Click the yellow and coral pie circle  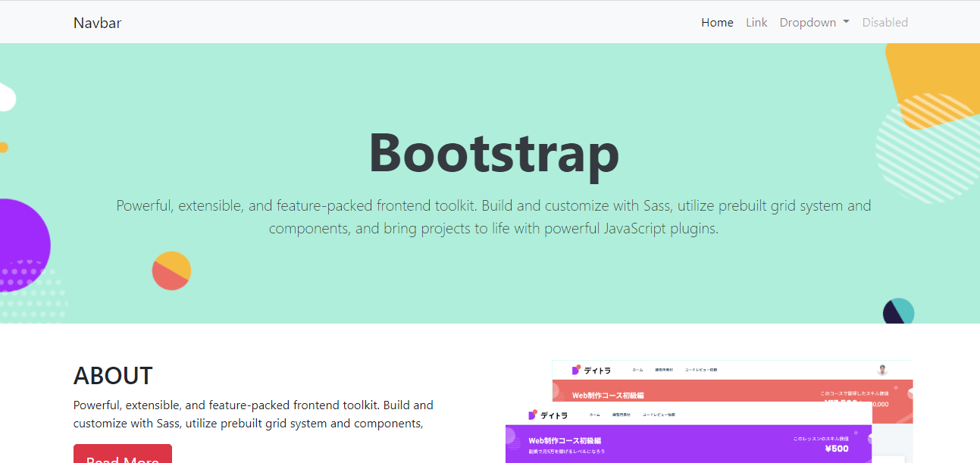[171, 271]
